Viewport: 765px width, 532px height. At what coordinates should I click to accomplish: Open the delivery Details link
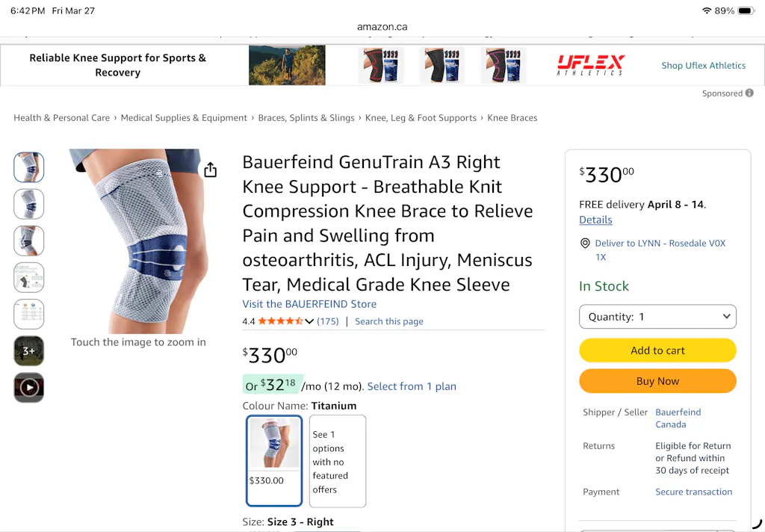pos(595,220)
